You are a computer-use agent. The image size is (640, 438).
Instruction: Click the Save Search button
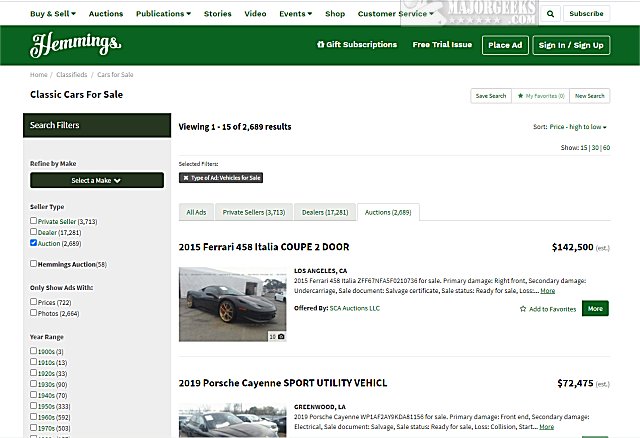tap(491, 96)
